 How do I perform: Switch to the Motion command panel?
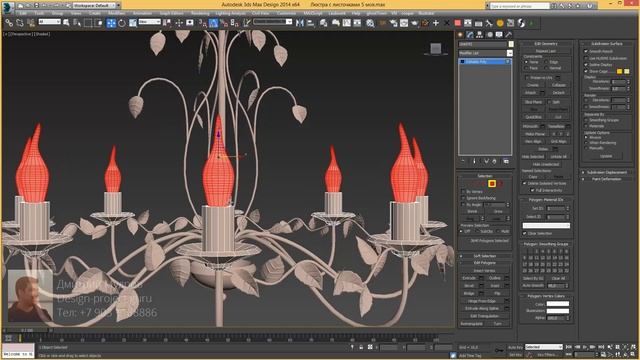tap(489, 35)
